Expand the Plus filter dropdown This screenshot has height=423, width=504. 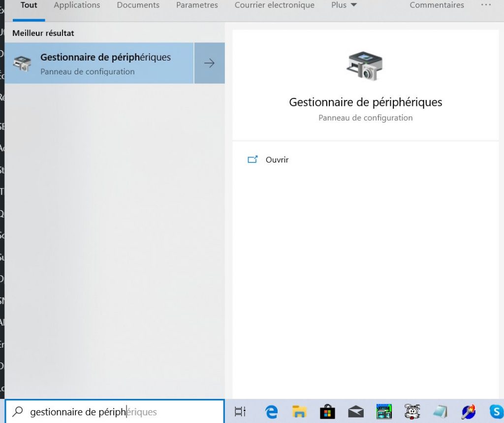(x=344, y=5)
